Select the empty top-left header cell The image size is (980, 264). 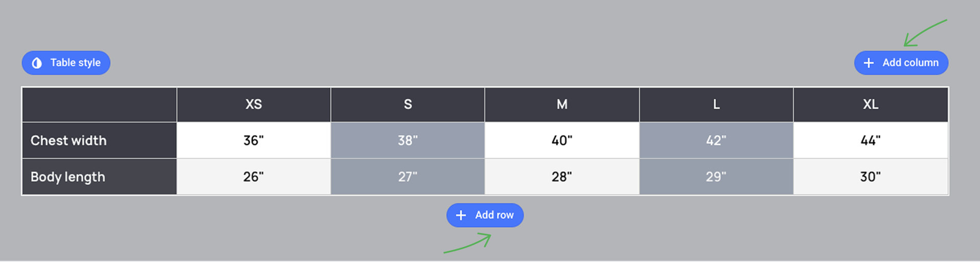pyautogui.click(x=100, y=105)
